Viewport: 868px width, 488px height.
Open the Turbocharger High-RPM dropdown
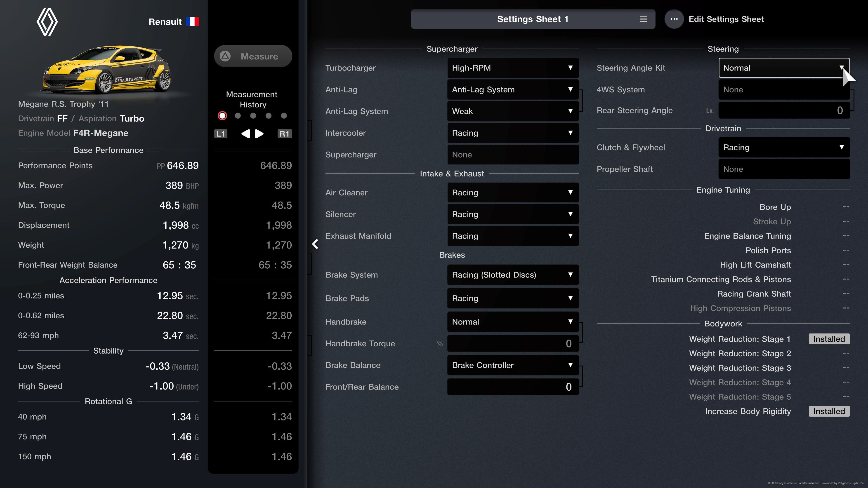pos(513,68)
